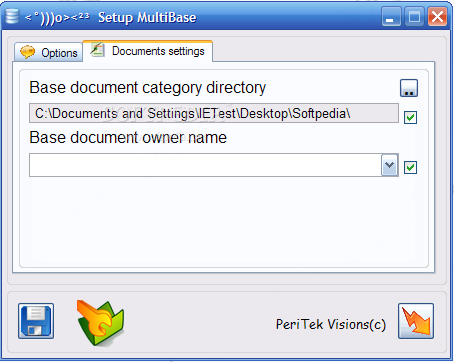Click the database icon in title bar
The height and width of the screenshot is (362, 454).
pos(12,15)
